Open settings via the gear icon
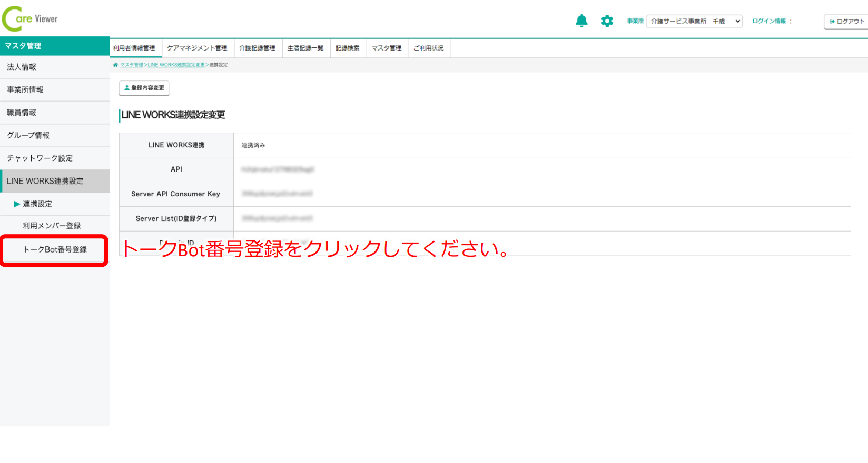 [607, 21]
